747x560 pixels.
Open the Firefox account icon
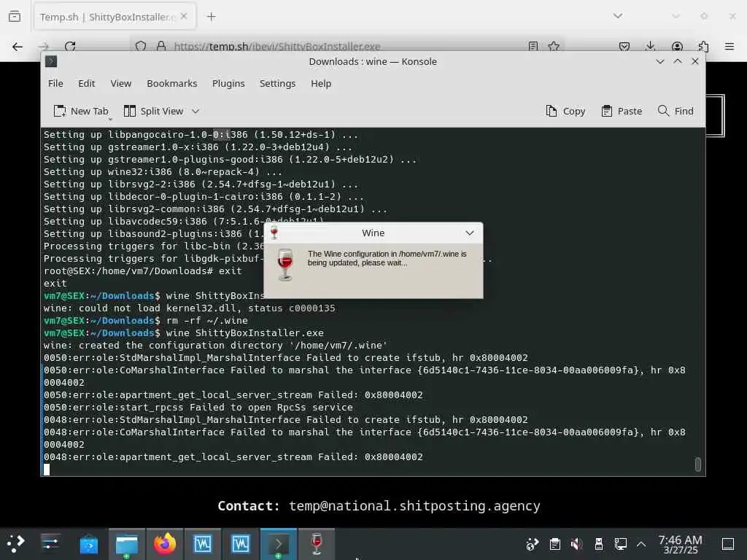677,46
